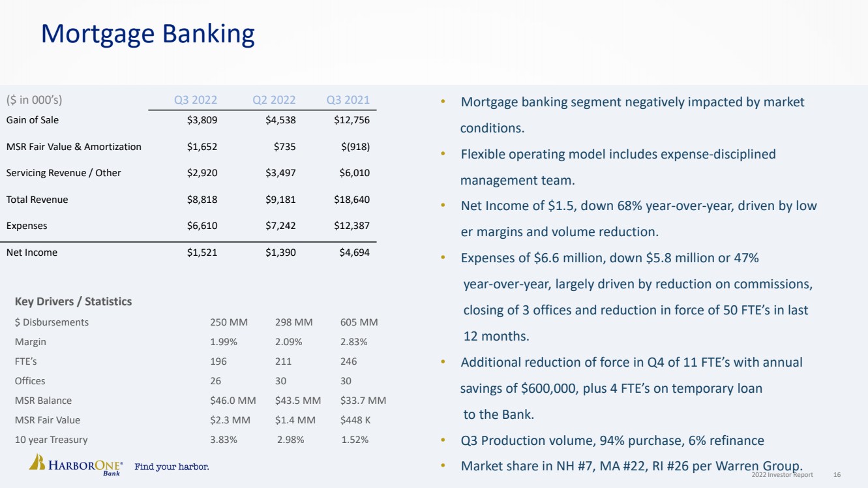Click the $3,809 Gain of Sale value
Viewport: 868px width, 488px height.
pyautogui.click(x=202, y=120)
